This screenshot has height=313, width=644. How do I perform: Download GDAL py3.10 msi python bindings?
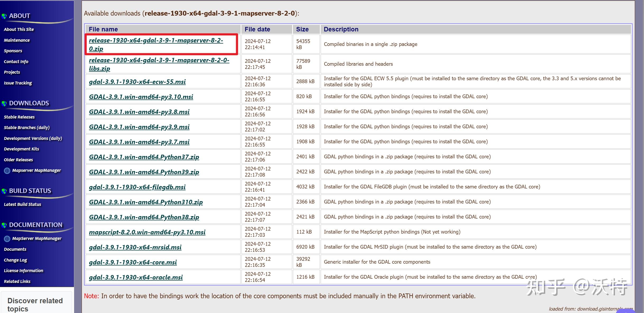point(141,97)
